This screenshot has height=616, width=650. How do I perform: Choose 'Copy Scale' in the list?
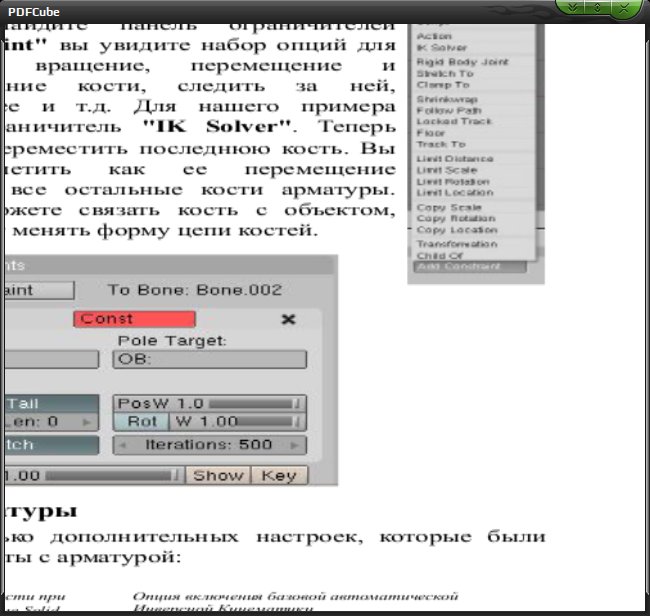coord(449,207)
